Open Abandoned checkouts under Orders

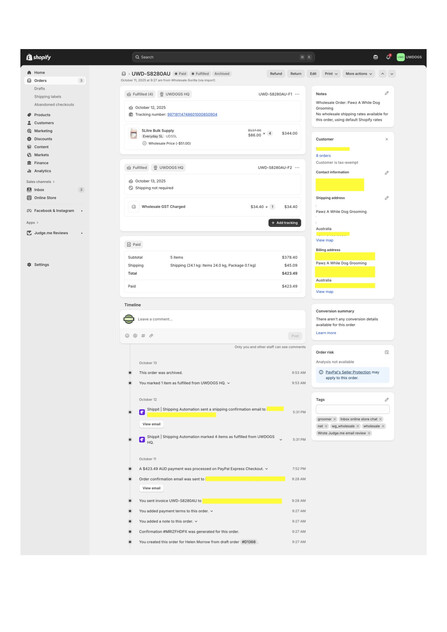[54, 105]
